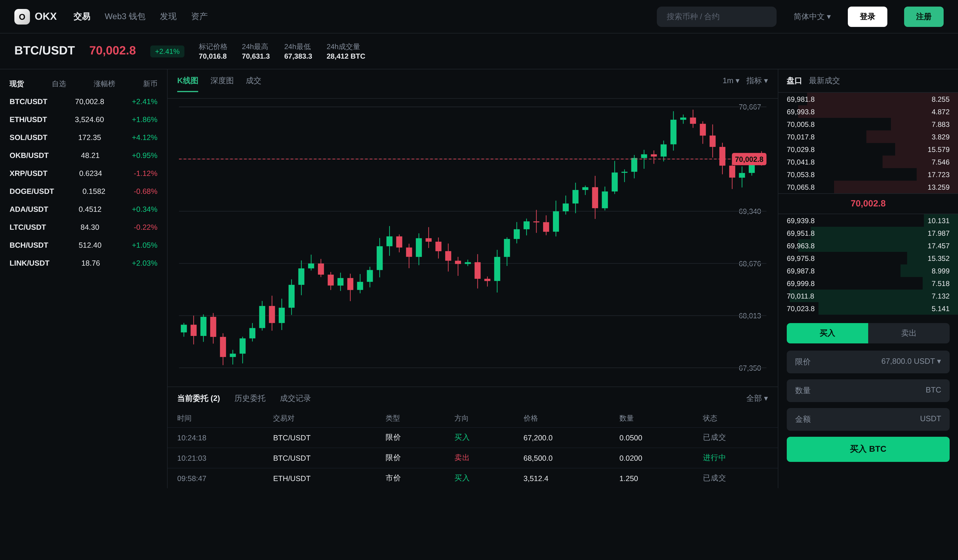Switch to the 现货 market tab
Viewport: 958px width, 560px height.
tap(17, 83)
